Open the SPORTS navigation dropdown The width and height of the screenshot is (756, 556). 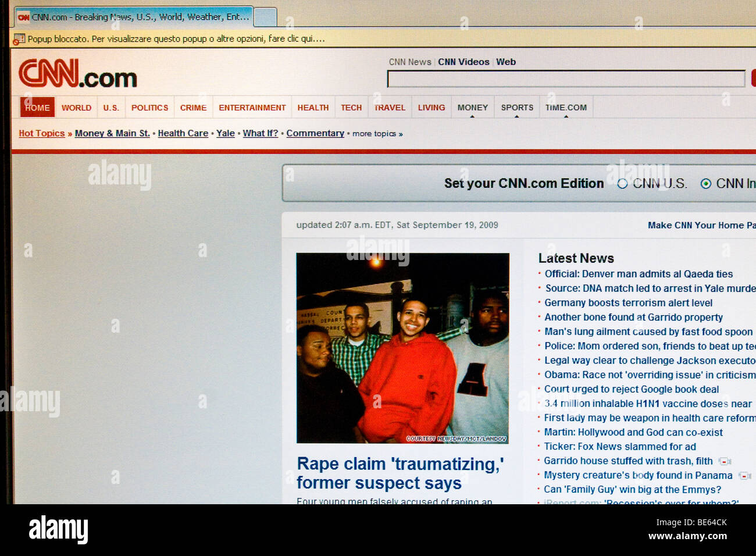coord(517,108)
